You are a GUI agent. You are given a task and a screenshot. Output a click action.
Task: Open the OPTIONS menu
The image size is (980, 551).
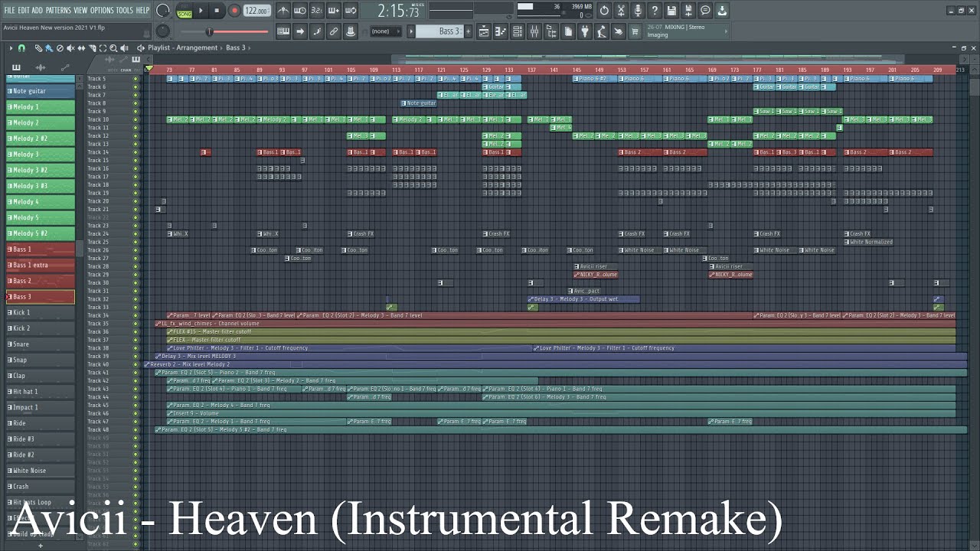[x=102, y=11]
